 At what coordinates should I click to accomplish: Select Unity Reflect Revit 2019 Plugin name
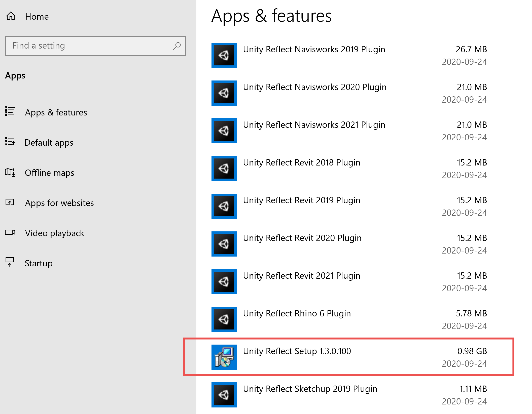pyautogui.click(x=302, y=200)
